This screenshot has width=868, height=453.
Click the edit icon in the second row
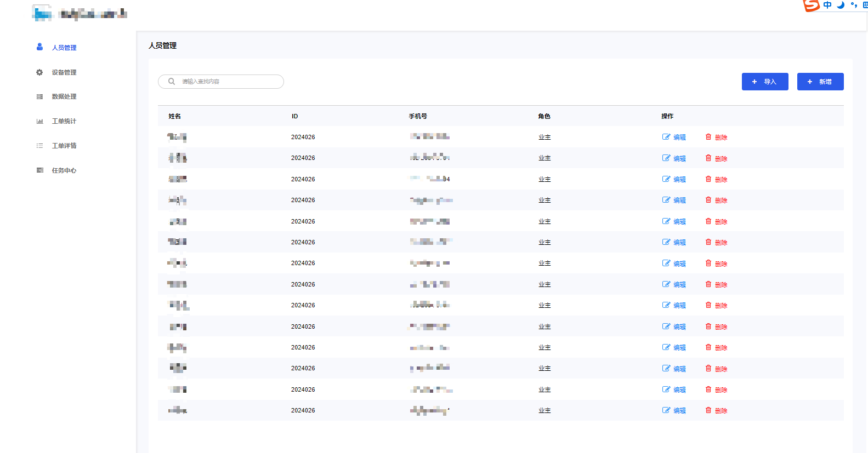click(x=666, y=158)
